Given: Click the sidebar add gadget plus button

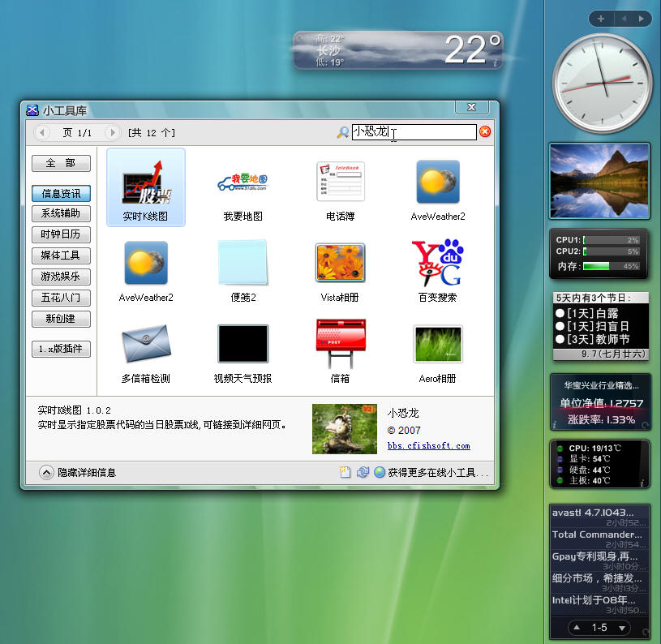Looking at the screenshot, I should click(601, 18).
